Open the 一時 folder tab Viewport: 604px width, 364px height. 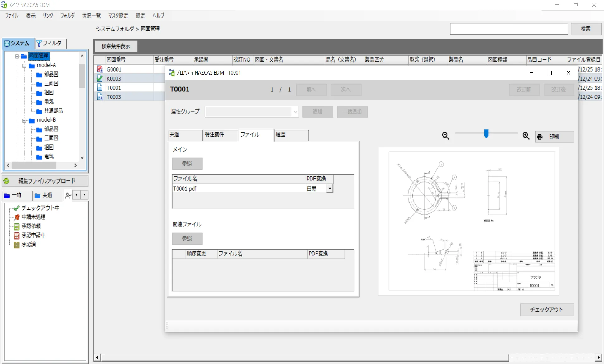[17, 195]
